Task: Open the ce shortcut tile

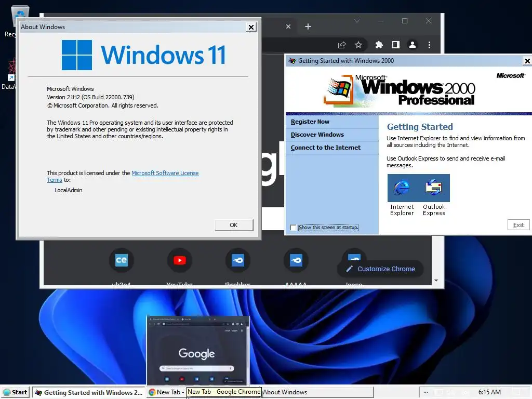Action: [121, 260]
